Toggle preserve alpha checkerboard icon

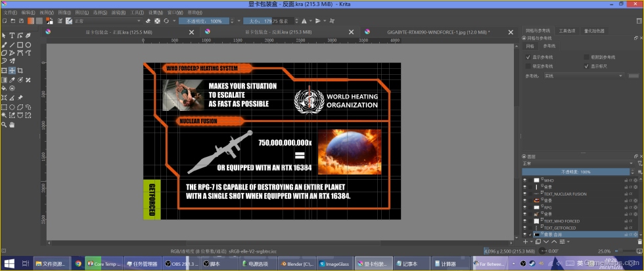(x=157, y=21)
